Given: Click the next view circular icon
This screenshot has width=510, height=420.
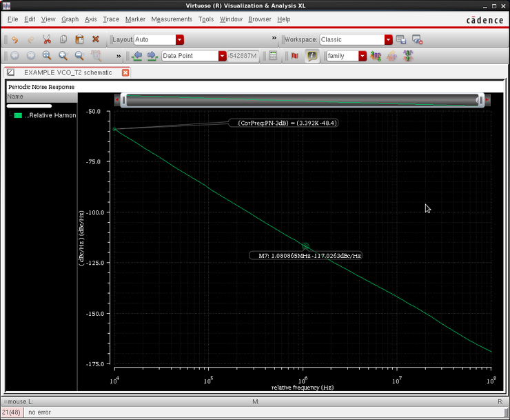Looking at the screenshot, I should (31, 56).
